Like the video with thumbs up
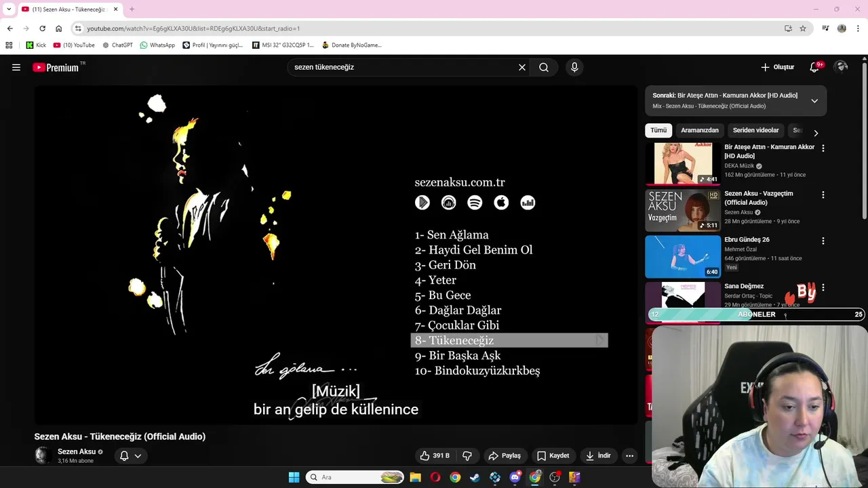Image resolution: width=868 pixels, height=488 pixels. (x=435, y=455)
